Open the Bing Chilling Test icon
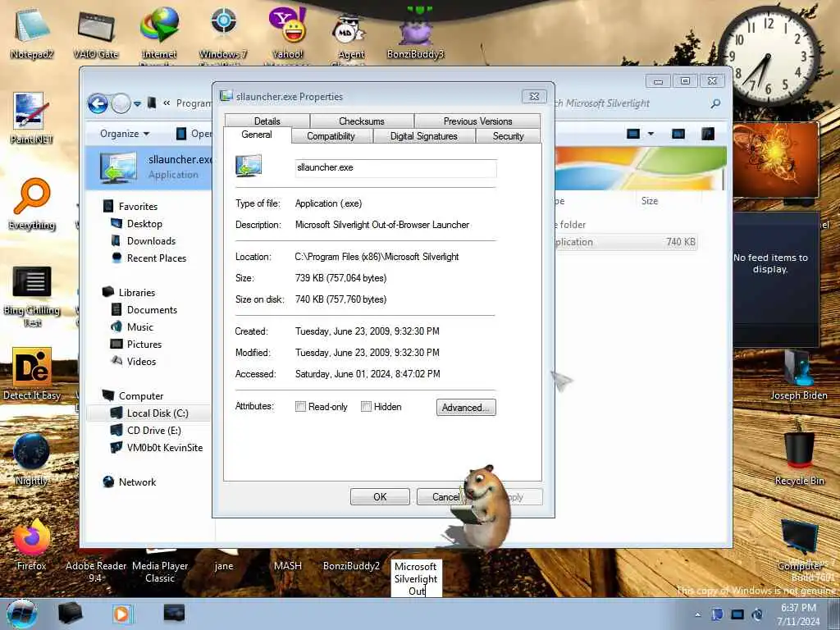Image resolution: width=840 pixels, height=630 pixels. (x=32, y=295)
